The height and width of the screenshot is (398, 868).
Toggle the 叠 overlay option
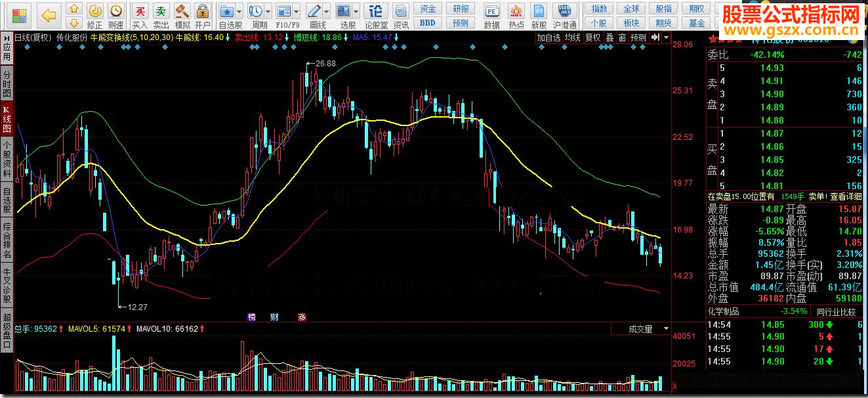tap(610, 37)
